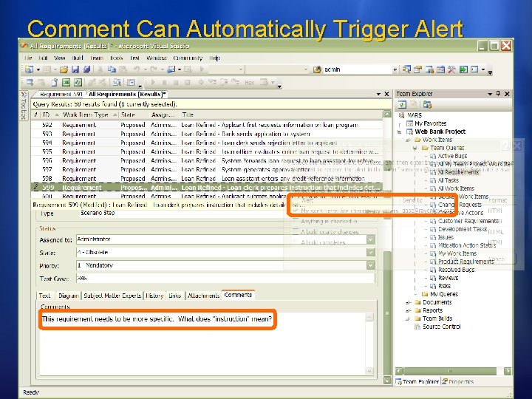The height and width of the screenshot is (399, 532).
Task: Pin the Team Explorer panel with pushpin icon
Action: coord(498,94)
